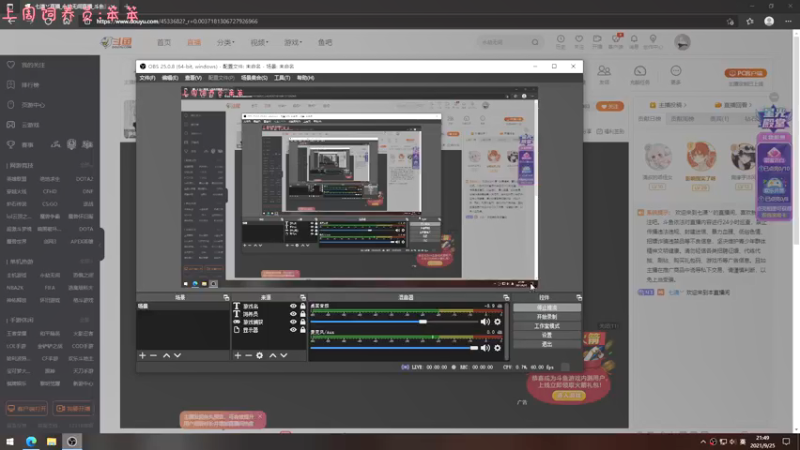The width and height of the screenshot is (800, 450).
Task: Open source properties gear in sources panel
Action: click(260, 355)
